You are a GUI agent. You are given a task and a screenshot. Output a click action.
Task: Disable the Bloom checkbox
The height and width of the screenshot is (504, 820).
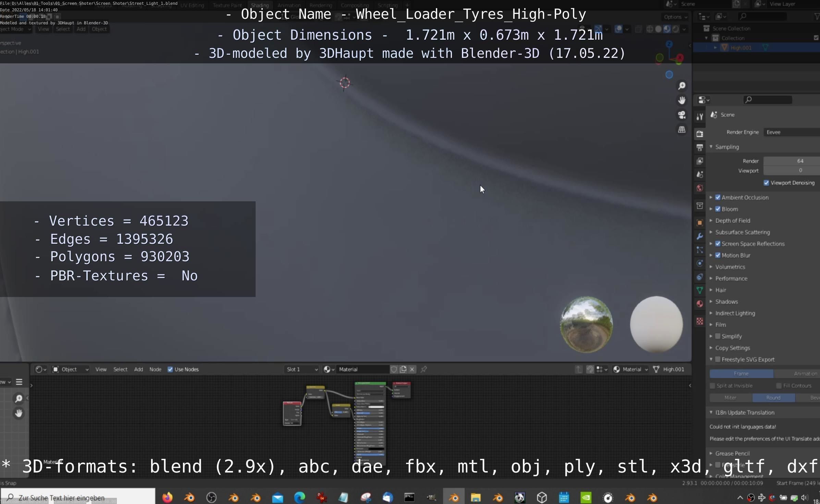(718, 209)
